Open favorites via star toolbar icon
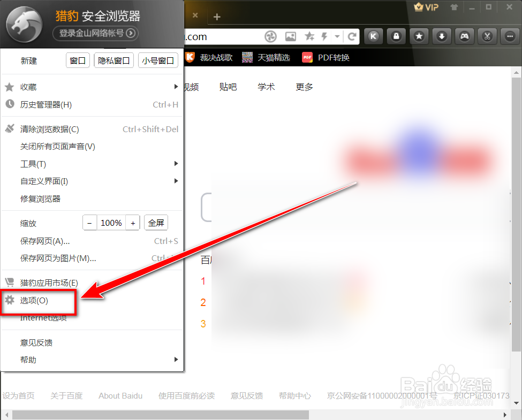The height and width of the screenshot is (420, 522). (x=419, y=36)
